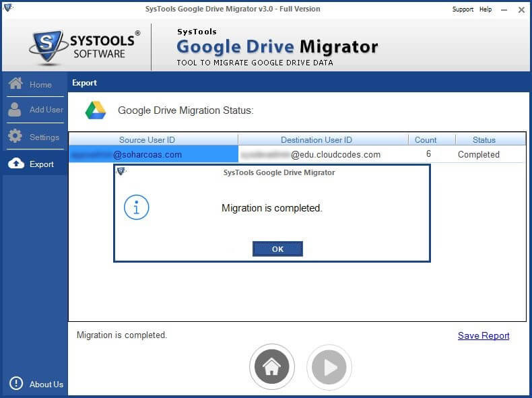Image resolution: width=532 pixels, height=398 pixels.
Task: Select the @soharcoas.com source user cell
Action: point(154,154)
